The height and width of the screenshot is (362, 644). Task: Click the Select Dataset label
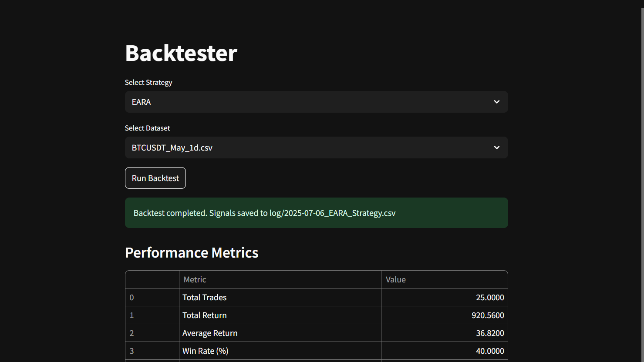coord(147,128)
